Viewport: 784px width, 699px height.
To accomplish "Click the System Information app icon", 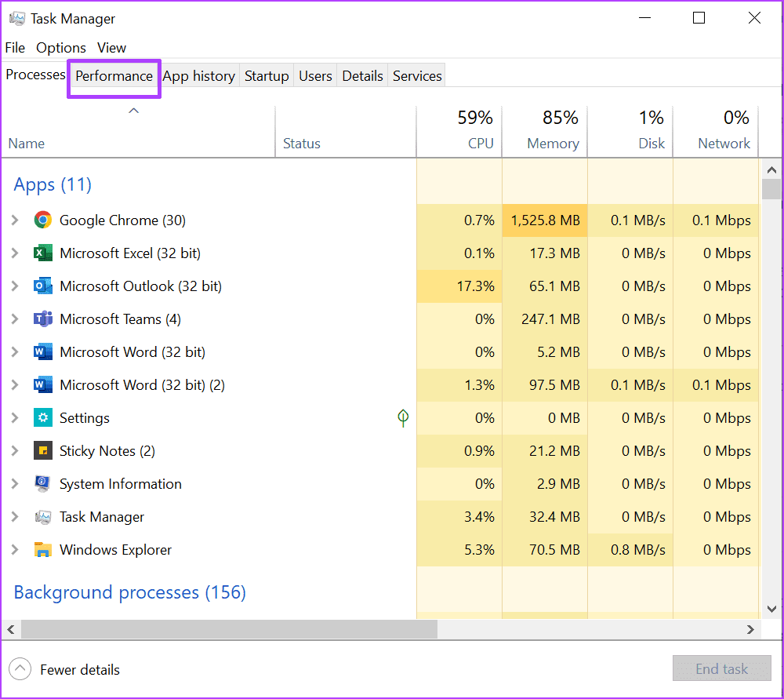I will click(x=43, y=484).
